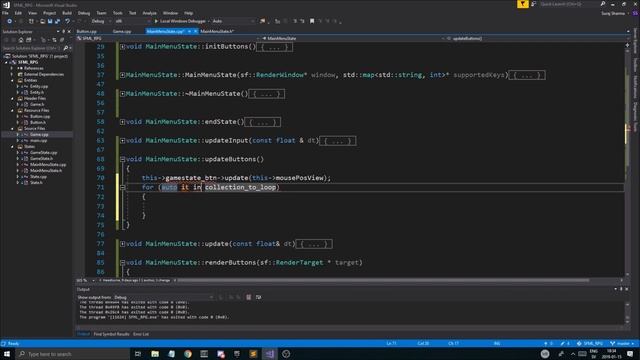Open the Build menu
The height and width of the screenshot is (360, 640).
pyautogui.click(x=67, y=13)
